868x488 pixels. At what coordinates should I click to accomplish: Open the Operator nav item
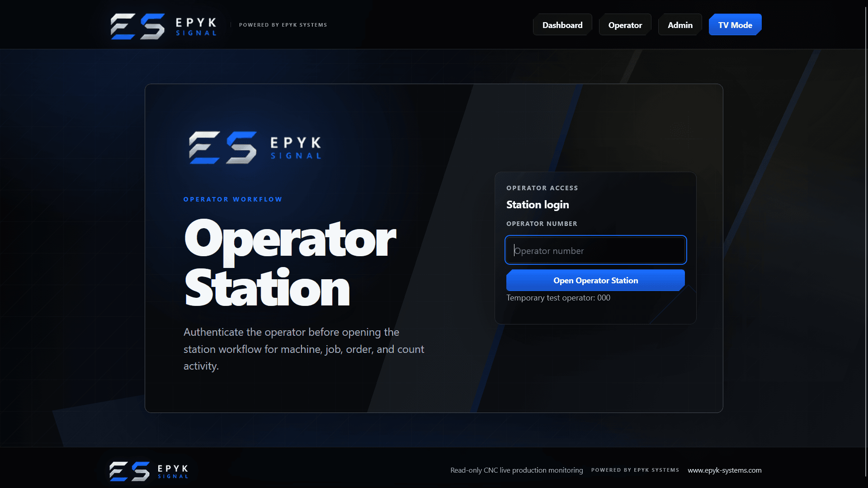[x=625, y=25]
